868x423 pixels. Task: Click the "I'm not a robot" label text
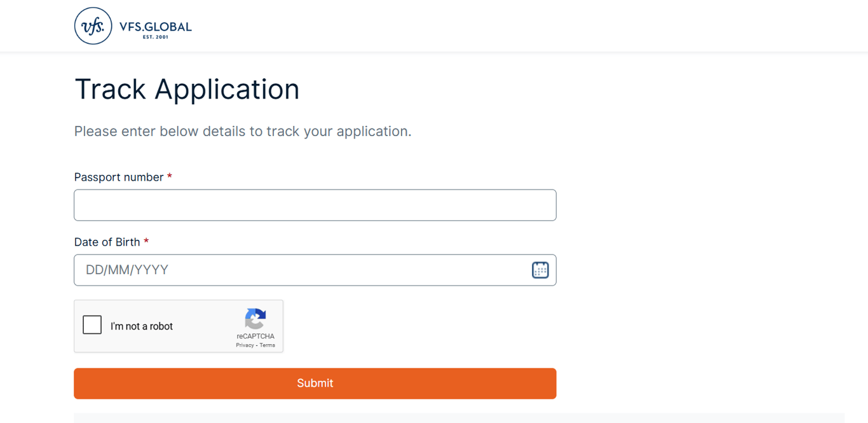(142, 326)
